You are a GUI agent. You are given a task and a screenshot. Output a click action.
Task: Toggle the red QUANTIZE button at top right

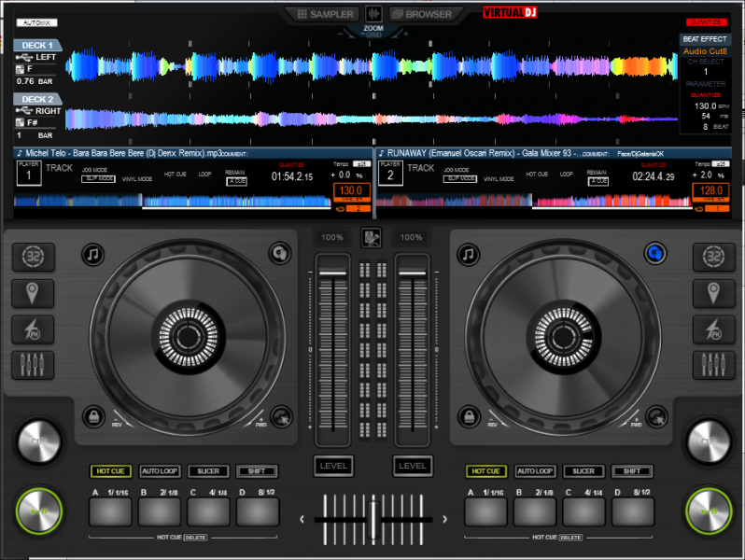click(x=706, y=21)
